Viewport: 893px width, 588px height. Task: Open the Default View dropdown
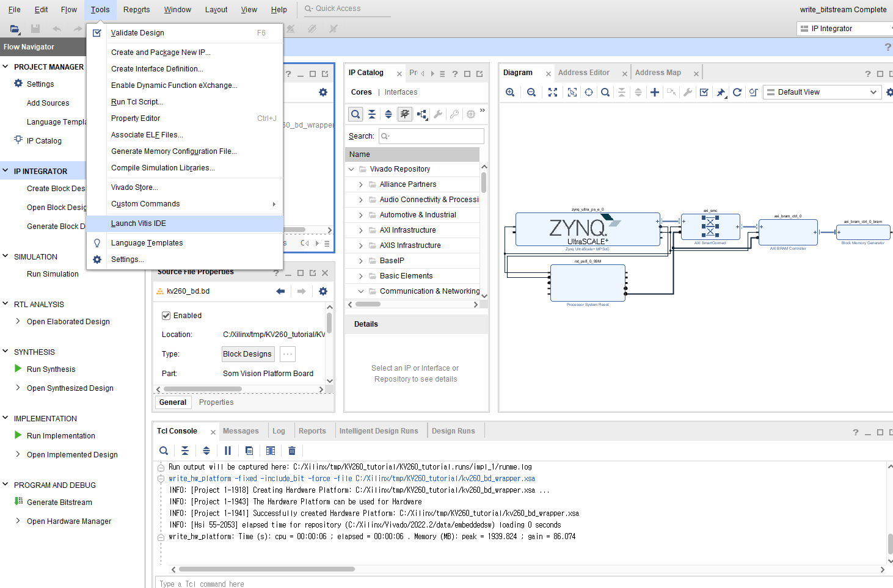click(822, 92)
